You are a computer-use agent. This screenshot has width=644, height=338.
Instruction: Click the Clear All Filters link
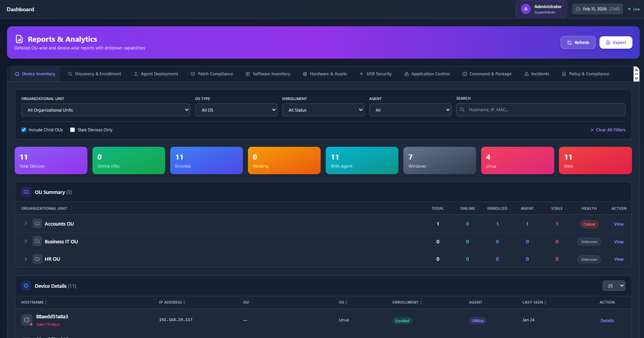click(608, 130)
